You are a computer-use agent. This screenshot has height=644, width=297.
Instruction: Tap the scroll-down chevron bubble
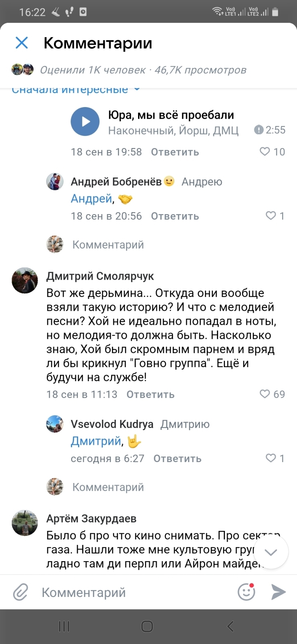click(x=270, y=552)
